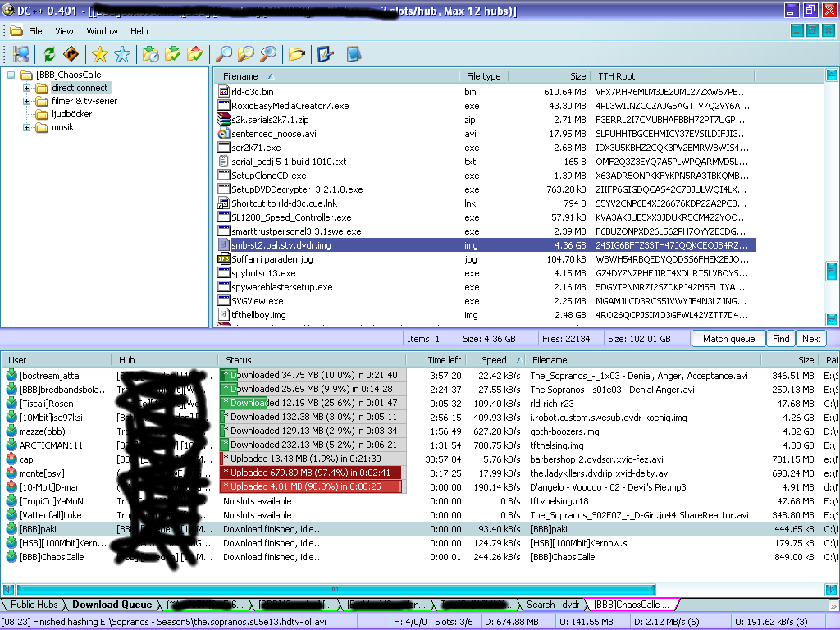The width and height of the screenshot is (840, 630).
Task: Select the [BBB]ChaosCalle file list tab
Action: click(x=631, y=605)
